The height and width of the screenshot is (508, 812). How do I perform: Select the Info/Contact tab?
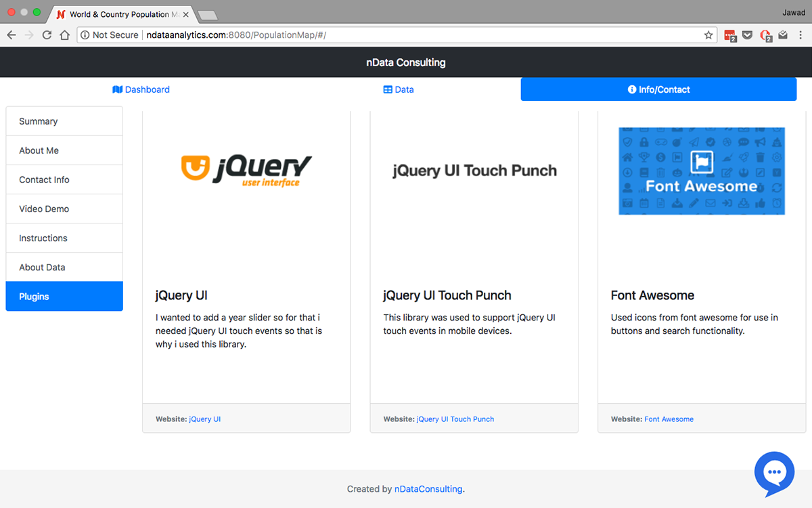(x=658, y=89)
